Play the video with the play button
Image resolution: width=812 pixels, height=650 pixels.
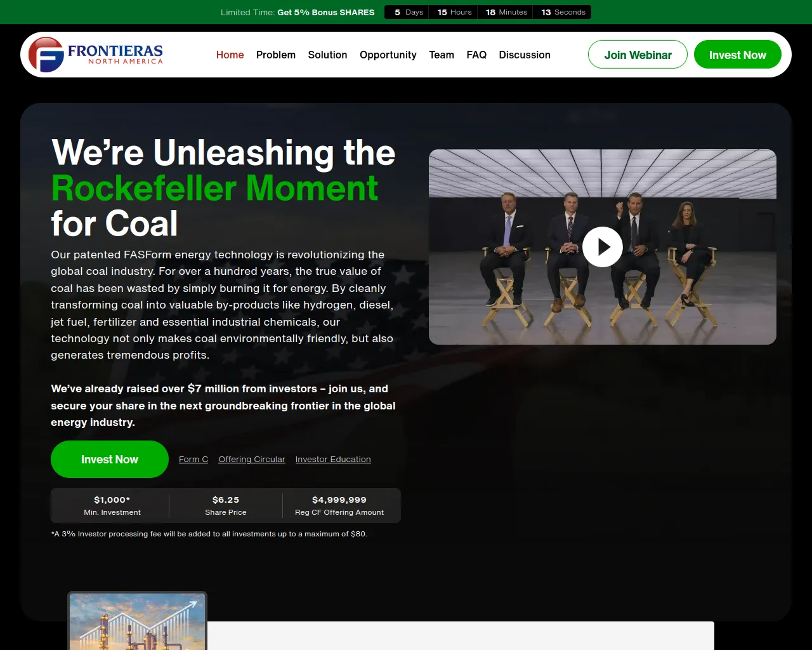tap(602, 247)
